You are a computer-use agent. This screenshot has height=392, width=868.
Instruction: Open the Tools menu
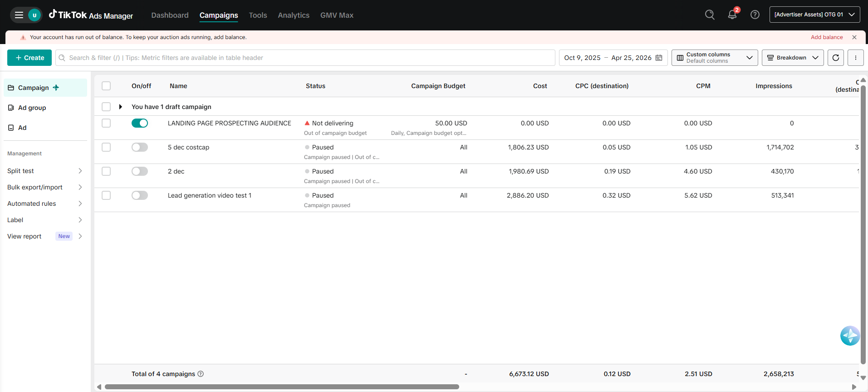tap(258, 15)
